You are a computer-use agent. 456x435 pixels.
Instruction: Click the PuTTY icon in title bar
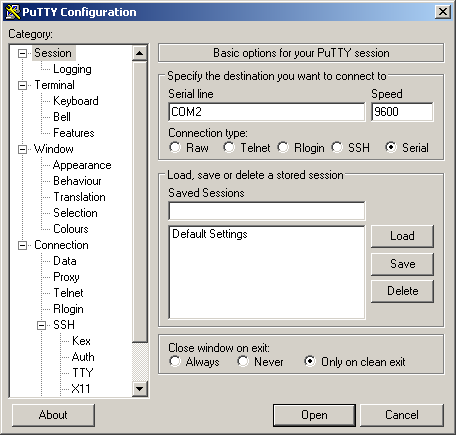13,12
